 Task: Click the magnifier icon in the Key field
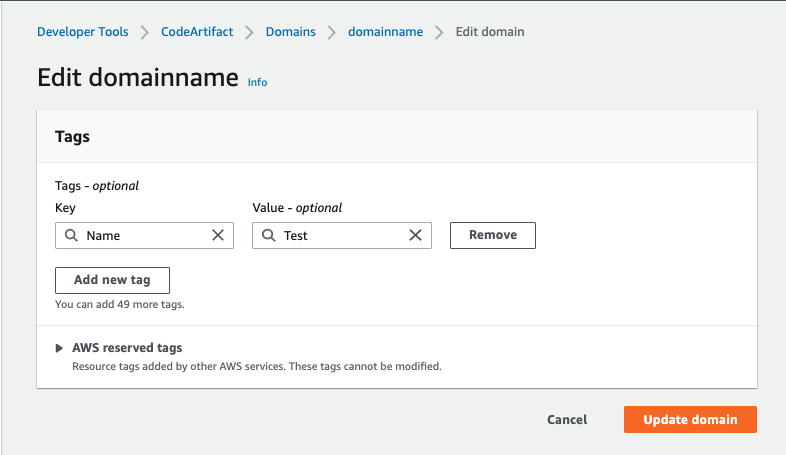click(71, 235)
